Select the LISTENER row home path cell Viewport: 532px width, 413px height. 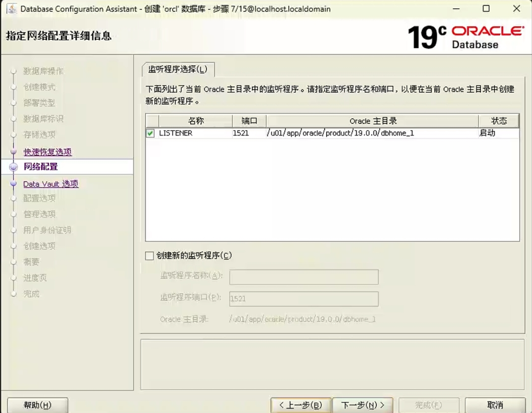click(340, 133)
